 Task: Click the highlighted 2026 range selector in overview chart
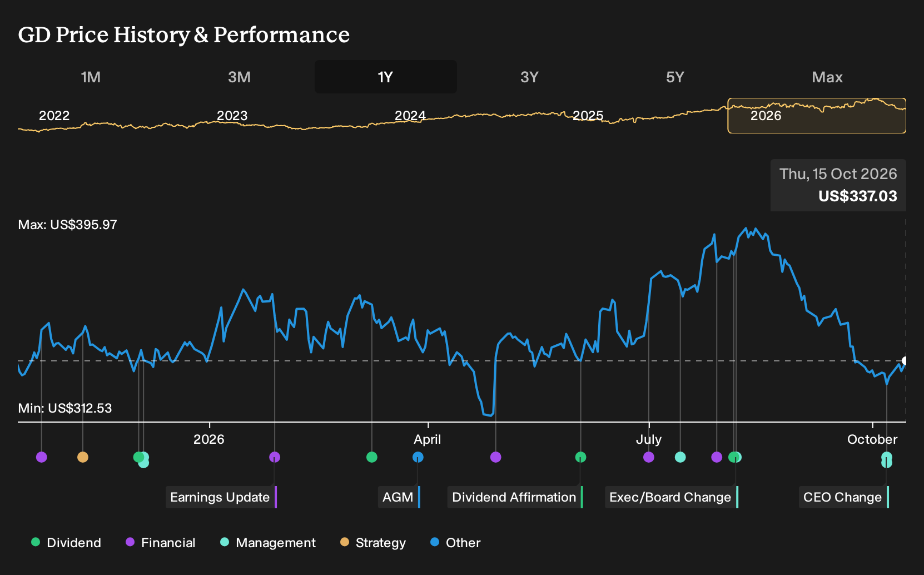pyautogui.click(x=817, y=116)
